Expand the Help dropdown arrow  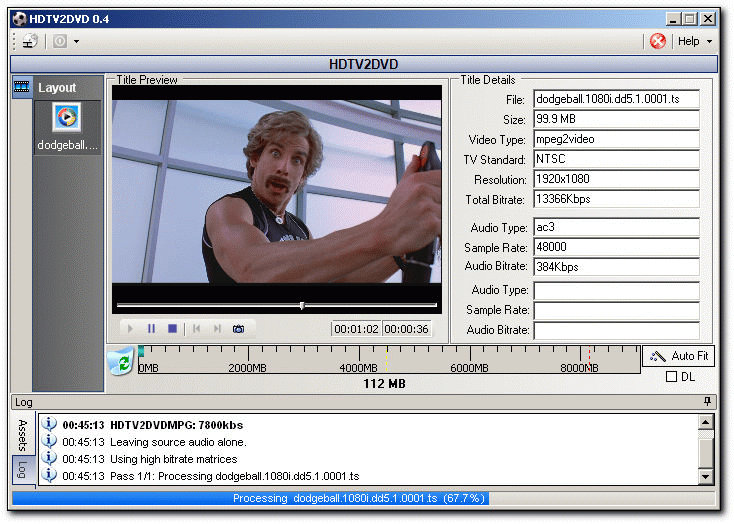709,42
